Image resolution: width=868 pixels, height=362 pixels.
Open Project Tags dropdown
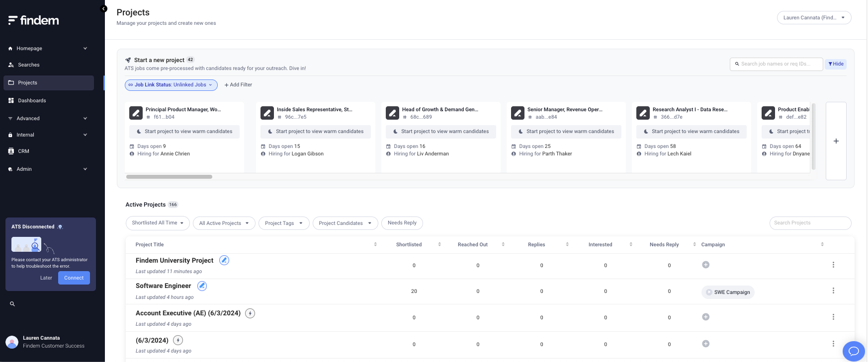coord(284,223)
